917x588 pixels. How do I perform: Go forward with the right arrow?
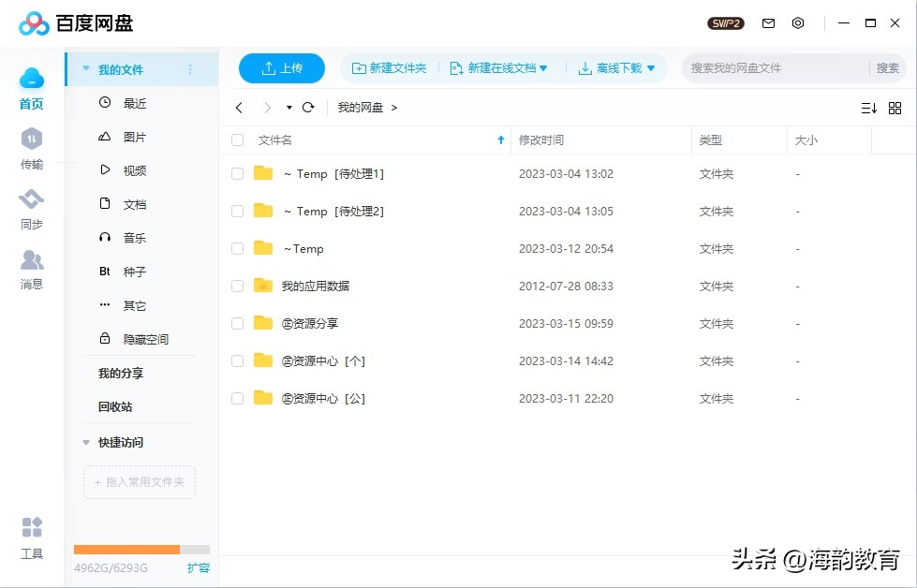coord(267,108)
